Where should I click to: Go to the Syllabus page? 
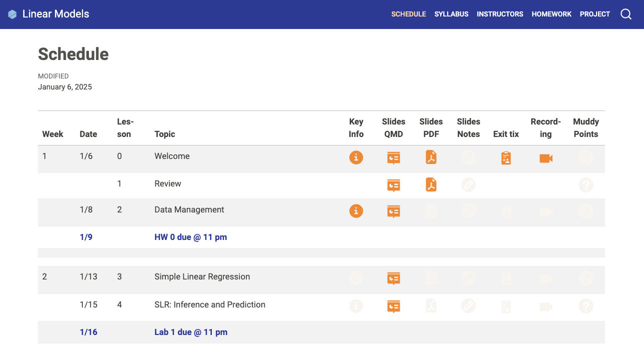point(451,14)
